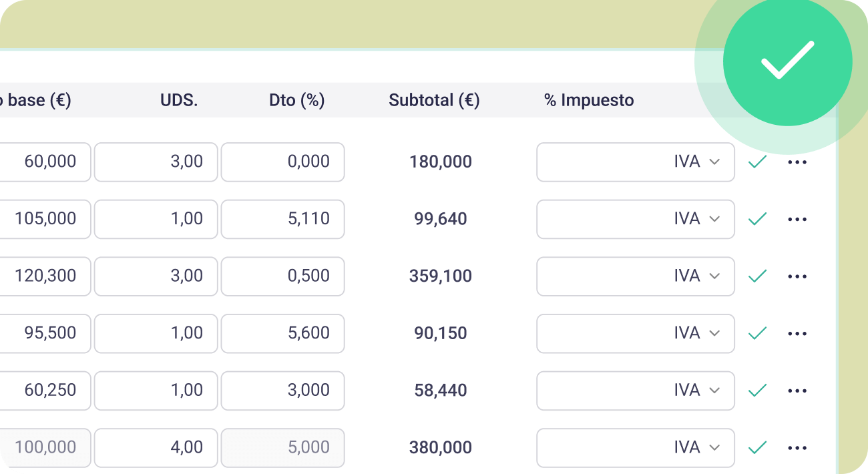Click the 5,110 discount input field
868x474 pixels.
282,219
